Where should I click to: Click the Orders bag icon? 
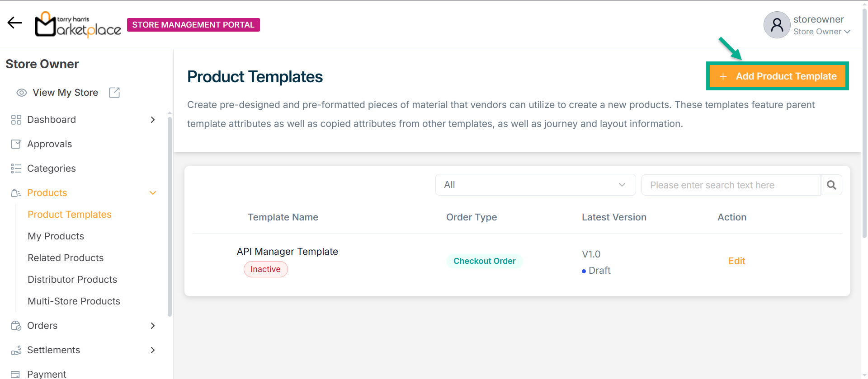[x=16, y=326]
